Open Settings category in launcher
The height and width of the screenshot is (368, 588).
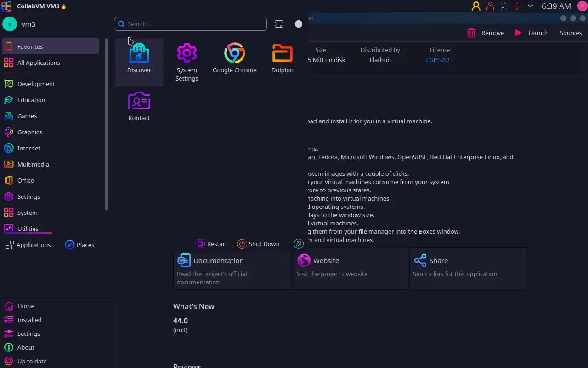click(x=51, y=196)
